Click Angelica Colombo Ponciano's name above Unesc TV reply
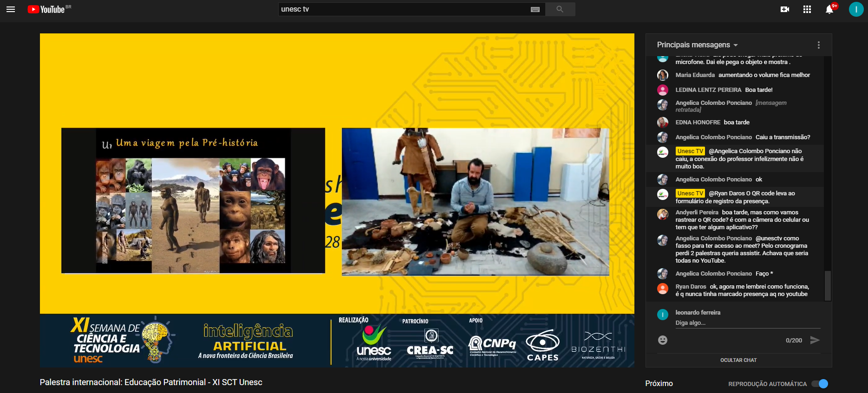Screen dimensions: 868x393 point(713,137)
